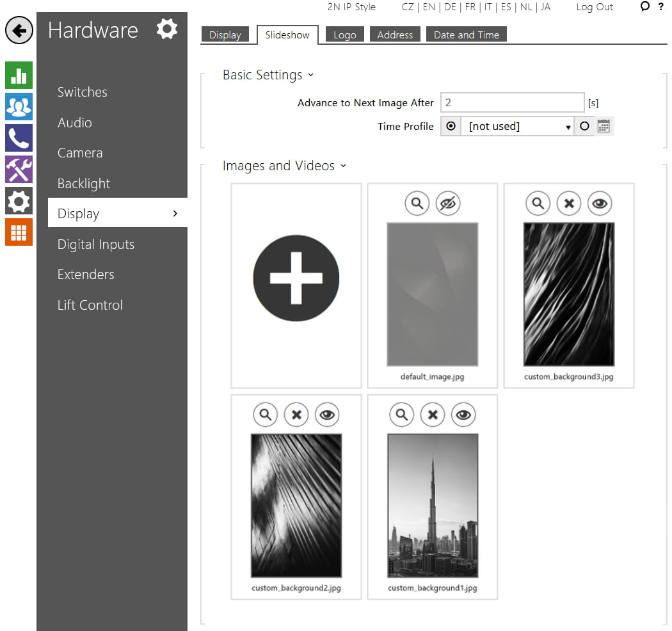Click the default_image.jpg thumbnail
This screenshot has width=672, height=631.
point(433,294)
